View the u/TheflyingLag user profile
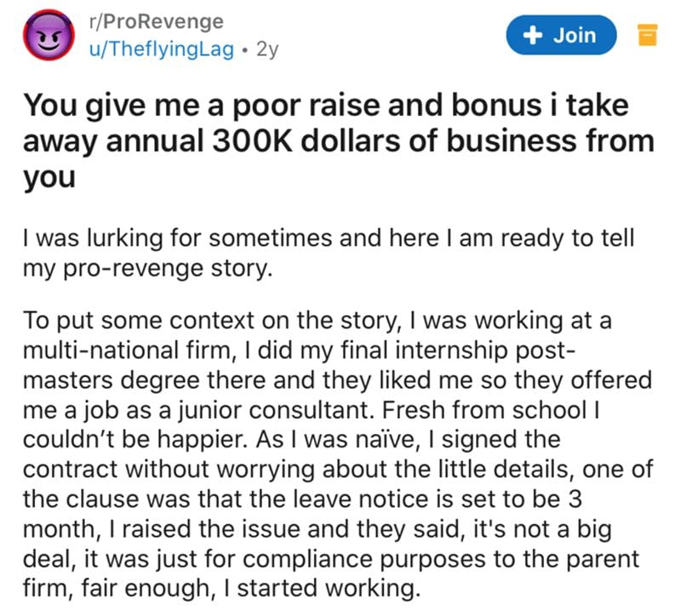The height and width of the screenshot is (616, 681). pos(162,48)
